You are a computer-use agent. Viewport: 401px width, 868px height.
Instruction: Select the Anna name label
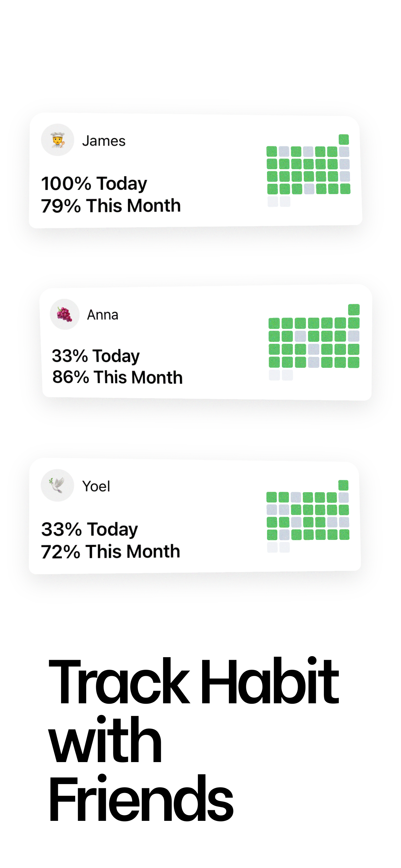pyautogui.click(x=103, y=315)
